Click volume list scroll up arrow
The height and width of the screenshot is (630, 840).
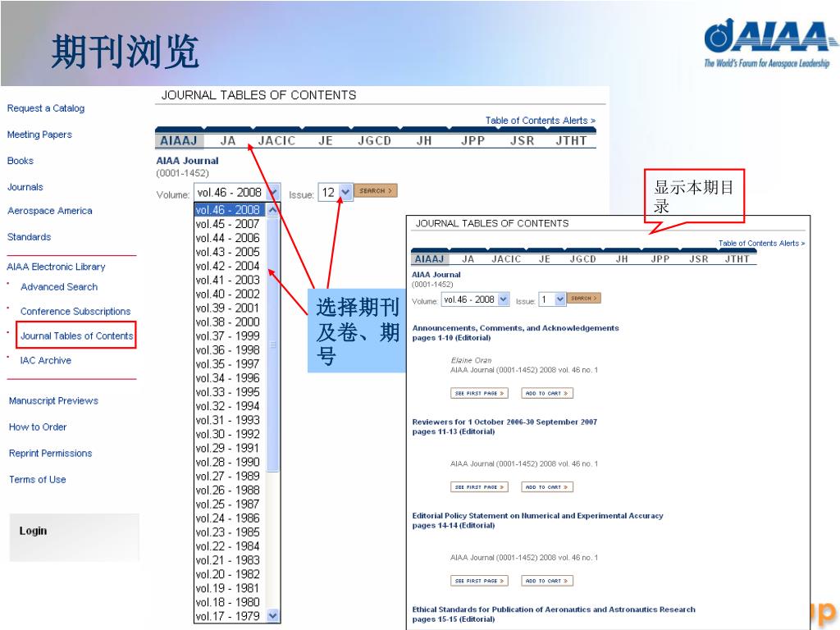tap(272, 210)
